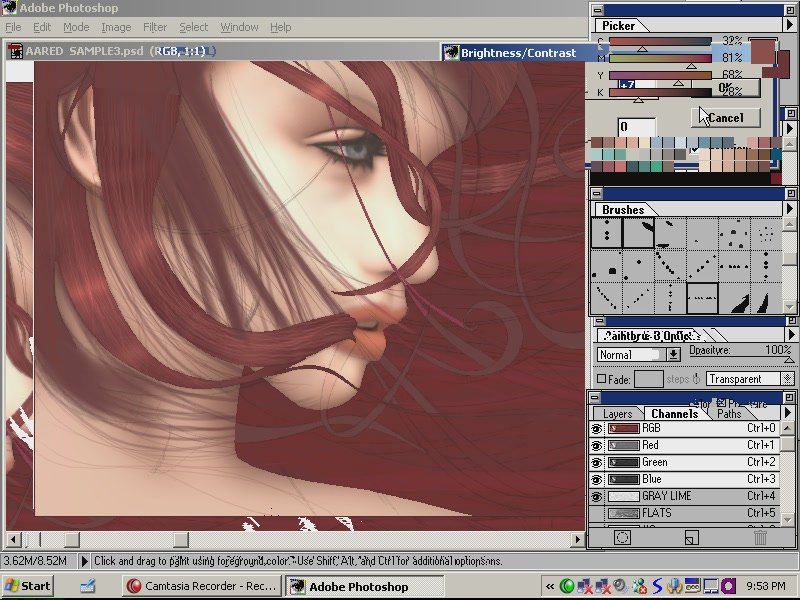Click the Brushes palette scroll down arrow
The image size is (800, 600).
[x=789, y=307]
